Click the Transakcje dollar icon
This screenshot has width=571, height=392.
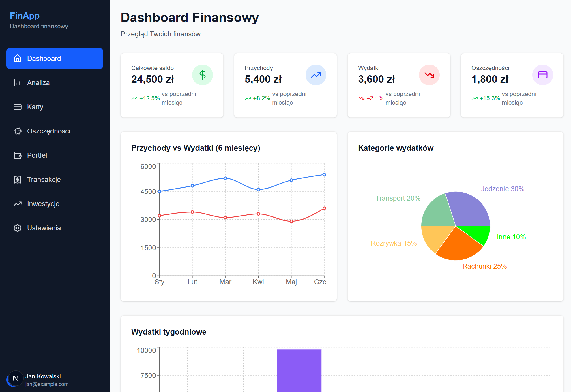(18, 179)
